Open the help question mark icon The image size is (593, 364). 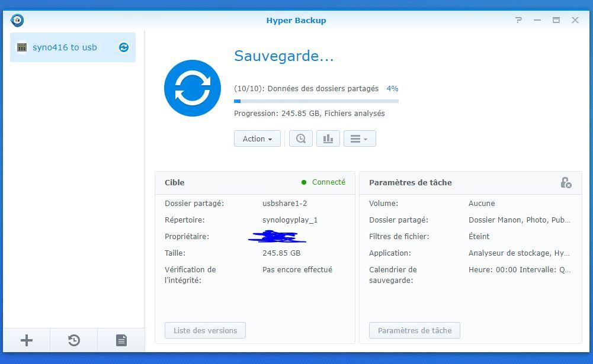point(518,20)
